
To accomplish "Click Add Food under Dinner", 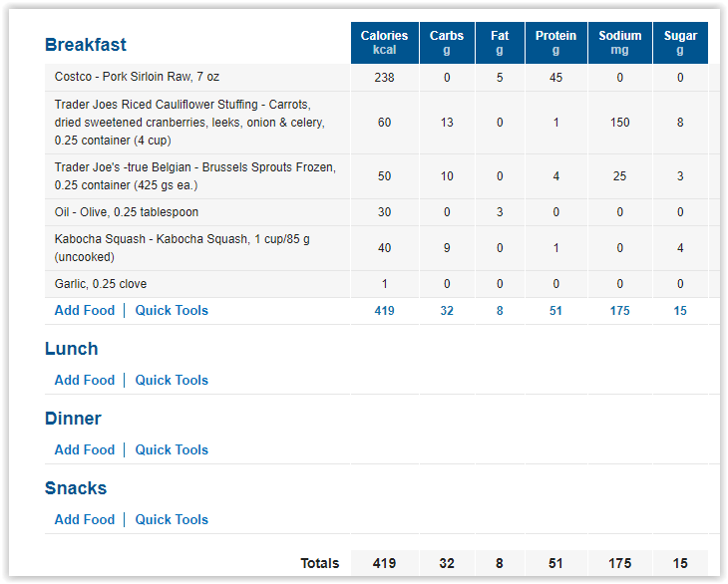I will [85, 449].
